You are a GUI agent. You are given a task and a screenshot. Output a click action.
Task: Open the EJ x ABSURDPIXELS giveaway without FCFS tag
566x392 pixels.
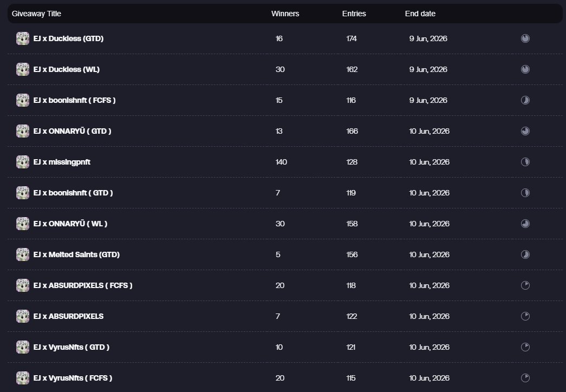68,316
